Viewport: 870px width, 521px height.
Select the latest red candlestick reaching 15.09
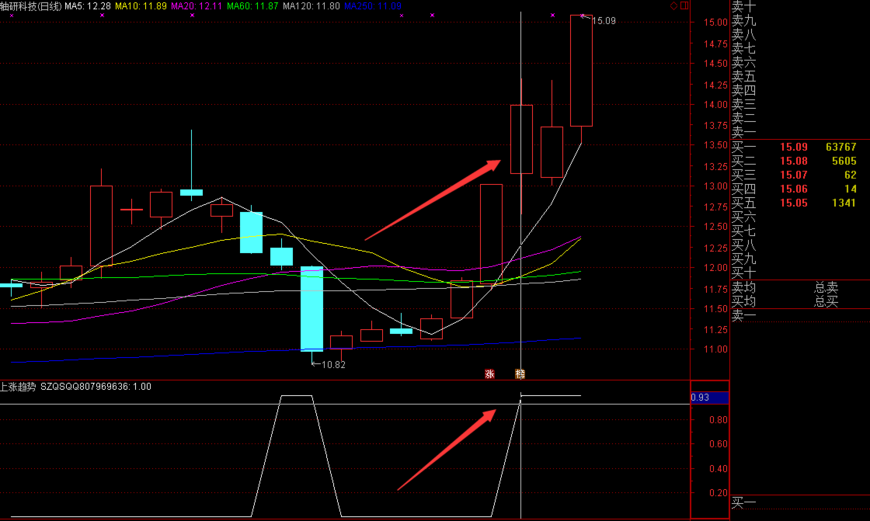pyautogui.click(x=581, y=71)
